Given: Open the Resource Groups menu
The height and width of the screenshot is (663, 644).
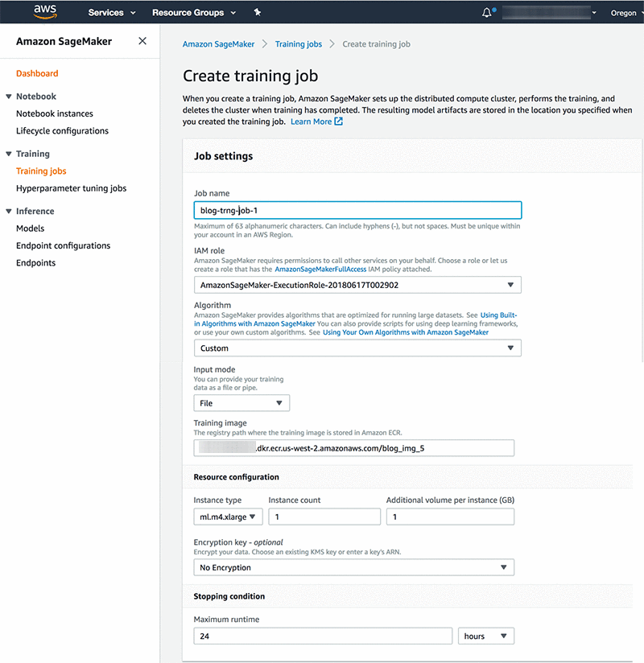Looking at the screenshot, I should 194,13.
